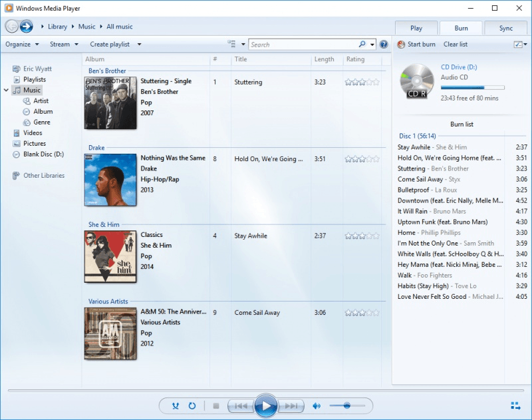The width and height of the screenshot is (532, 420).
Task: Open the She & Him artist group link
Action: point(104,224)
